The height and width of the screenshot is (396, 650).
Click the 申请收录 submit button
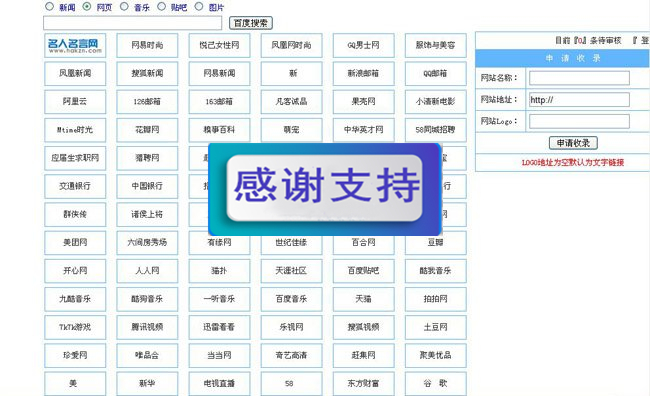(x=573, y=143)
